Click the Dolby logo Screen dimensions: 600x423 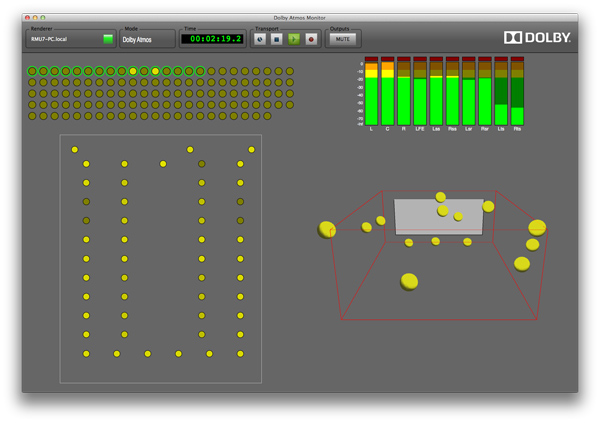pyautogui.click(x=537, y=38)
